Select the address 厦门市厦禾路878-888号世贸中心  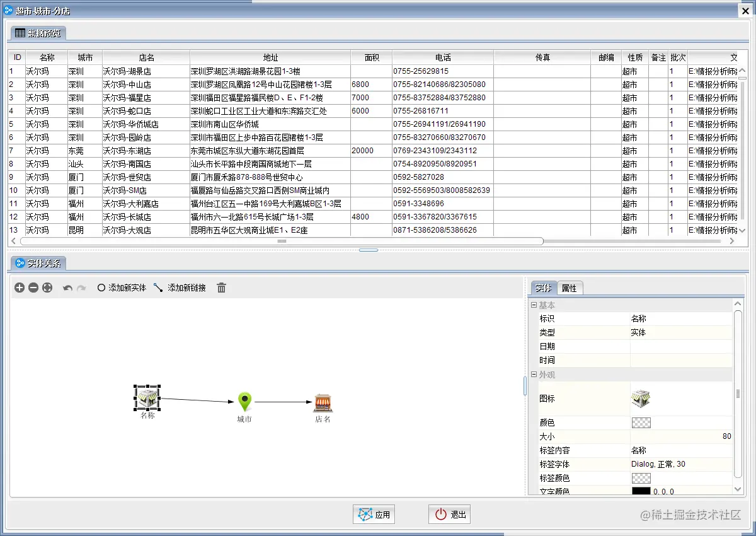coord(270,177)
